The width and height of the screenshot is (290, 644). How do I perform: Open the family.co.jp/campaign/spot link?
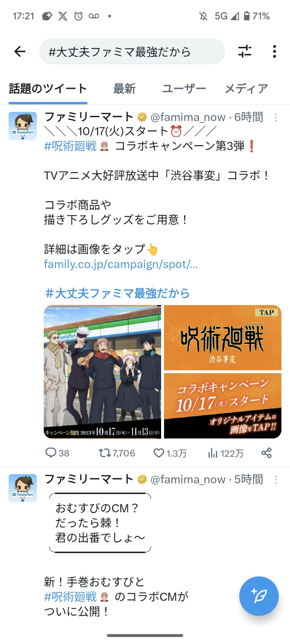point(121,264)
